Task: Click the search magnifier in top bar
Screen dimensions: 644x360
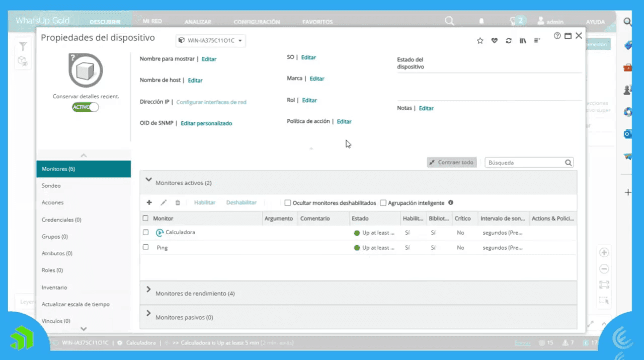Action: point(449,21)
